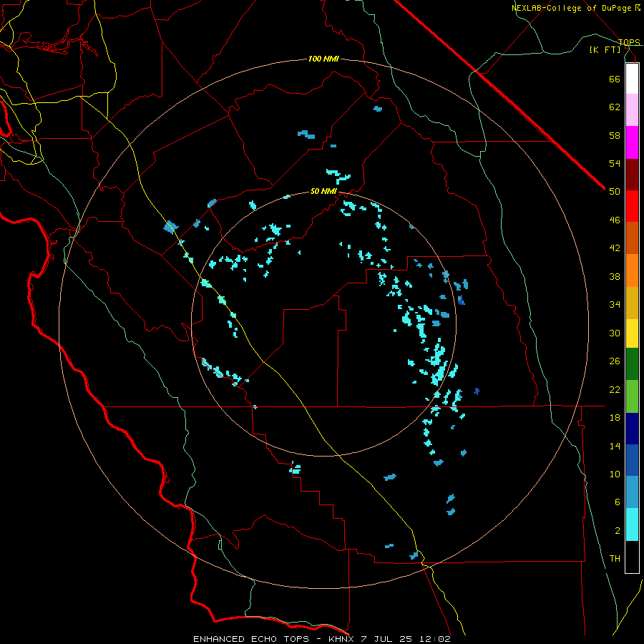The image size is (644, 644).
Task: Click the '54' legend value
Action: tap(615, 163)
